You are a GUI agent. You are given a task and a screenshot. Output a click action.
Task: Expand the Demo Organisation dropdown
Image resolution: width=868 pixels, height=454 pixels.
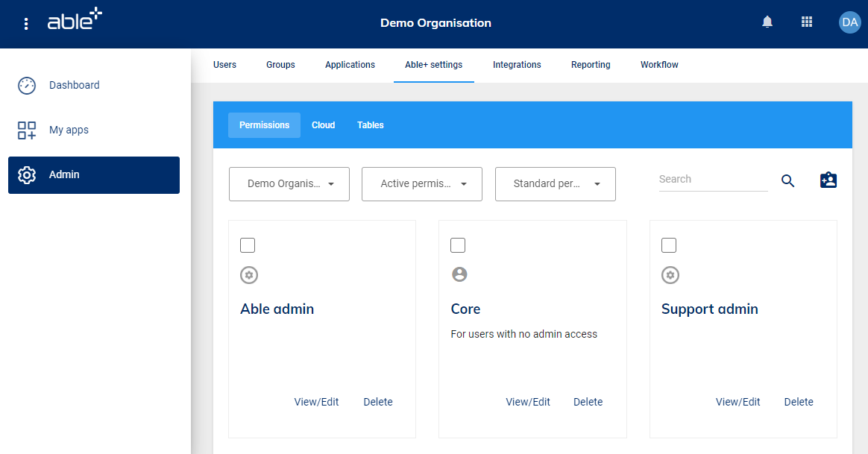click(289, 184)
